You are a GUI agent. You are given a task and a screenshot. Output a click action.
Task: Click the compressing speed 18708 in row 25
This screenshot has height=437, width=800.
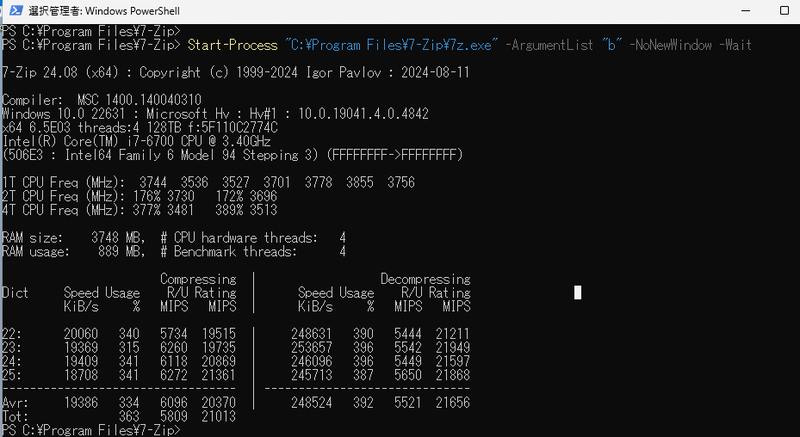pyautogui.click(x=81, y=375)
